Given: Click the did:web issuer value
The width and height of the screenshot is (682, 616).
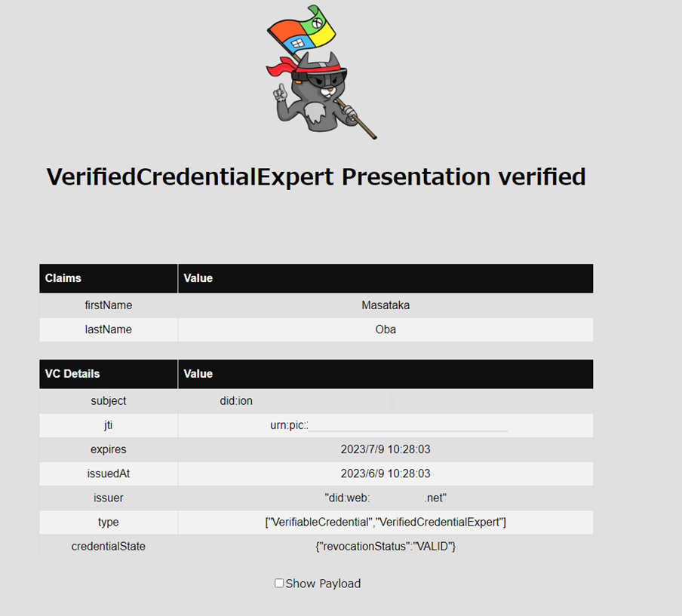Looking at the screenshot, I should (x=386, y=498).
